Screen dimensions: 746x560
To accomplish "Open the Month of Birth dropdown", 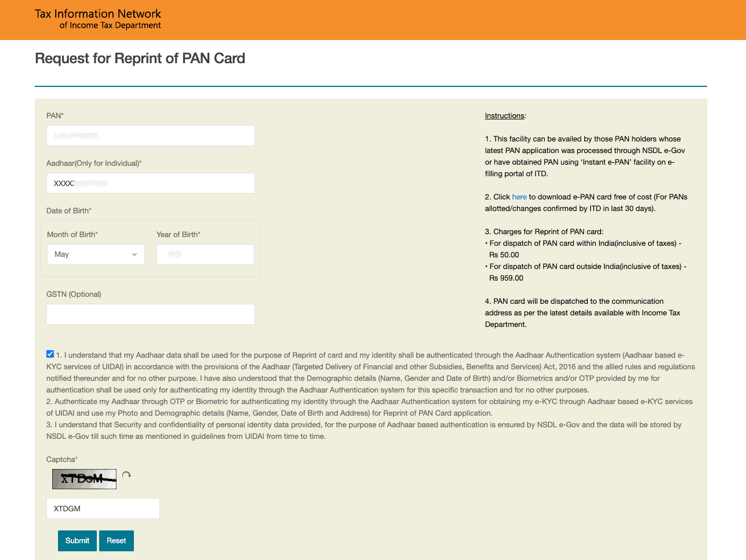I will 96,254.
